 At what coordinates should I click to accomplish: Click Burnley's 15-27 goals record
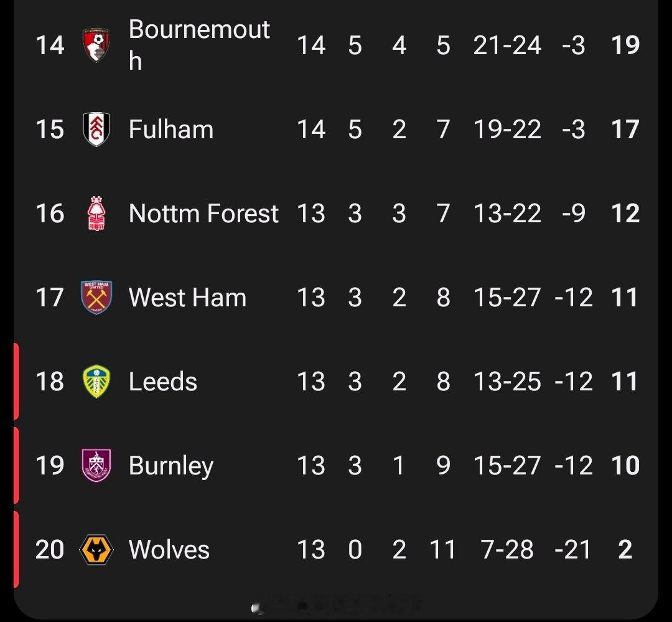coord(507,465)
